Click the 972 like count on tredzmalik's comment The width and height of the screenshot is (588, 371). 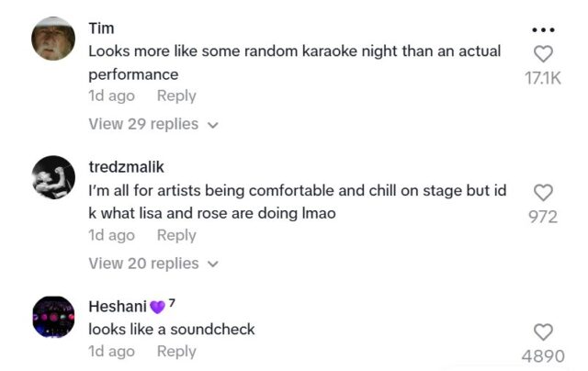point(543,218)
